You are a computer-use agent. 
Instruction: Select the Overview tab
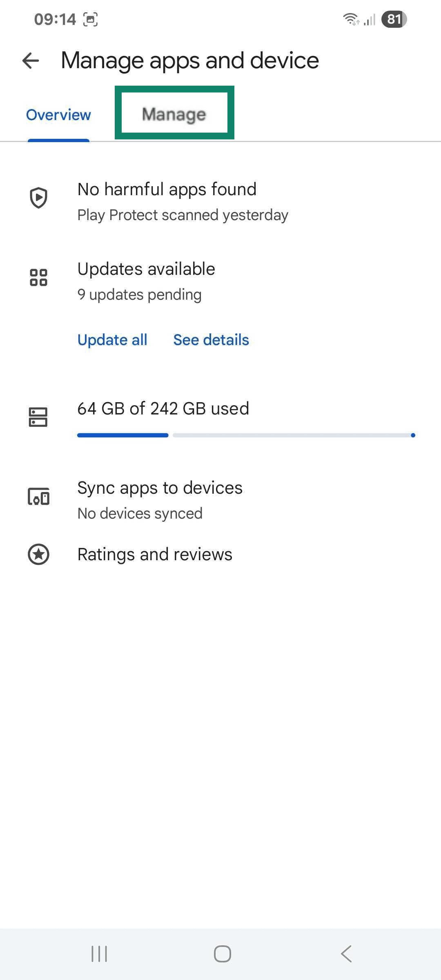coord(58,115)
